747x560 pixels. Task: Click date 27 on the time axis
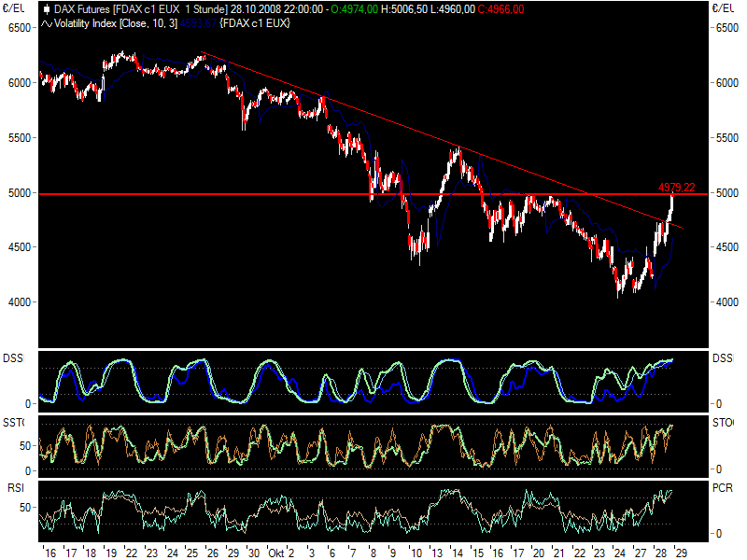[x=641, y=553]
